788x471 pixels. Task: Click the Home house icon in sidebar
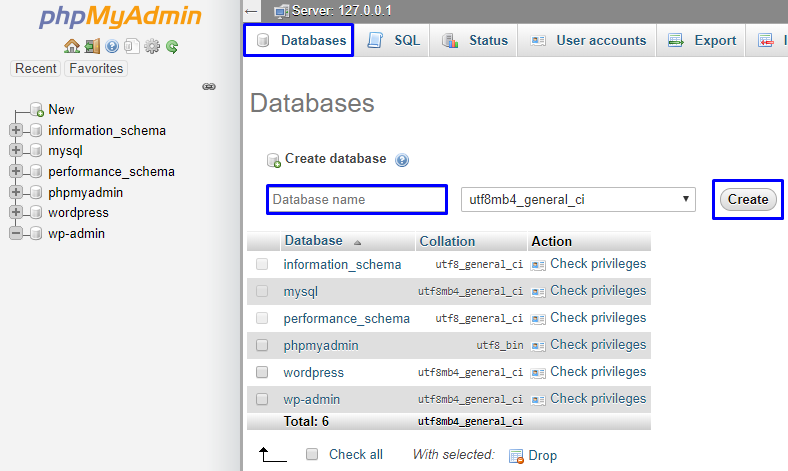tap(72, 46)
